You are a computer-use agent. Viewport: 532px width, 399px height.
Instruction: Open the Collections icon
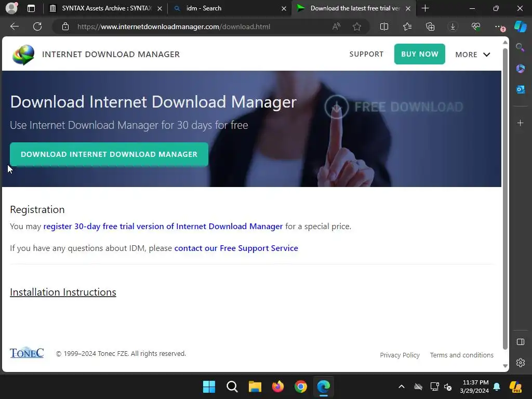click(x=430, y=26)
